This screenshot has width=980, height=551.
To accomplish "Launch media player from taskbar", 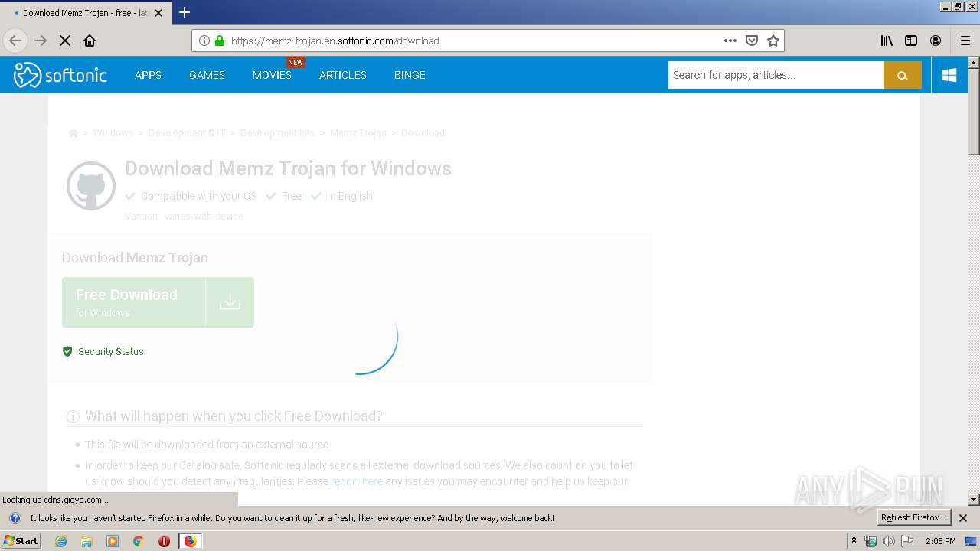I will 113,541.
